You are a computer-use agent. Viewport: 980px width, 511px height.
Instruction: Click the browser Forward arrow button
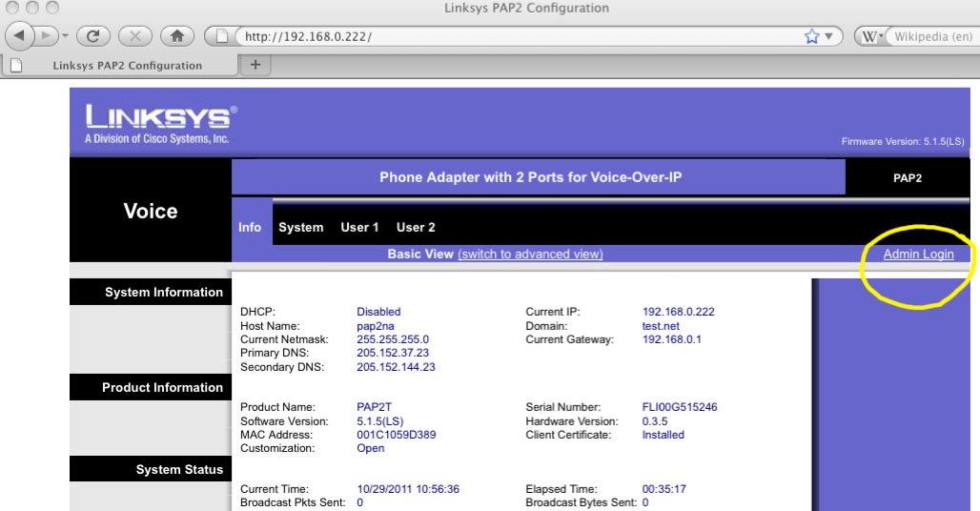click(x=46, y=35)
